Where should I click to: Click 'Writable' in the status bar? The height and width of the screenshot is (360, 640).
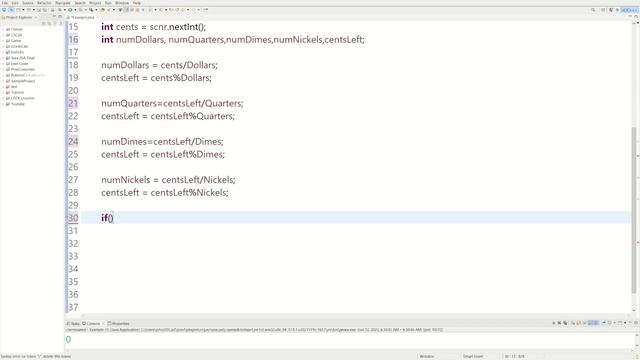point(427,356)
